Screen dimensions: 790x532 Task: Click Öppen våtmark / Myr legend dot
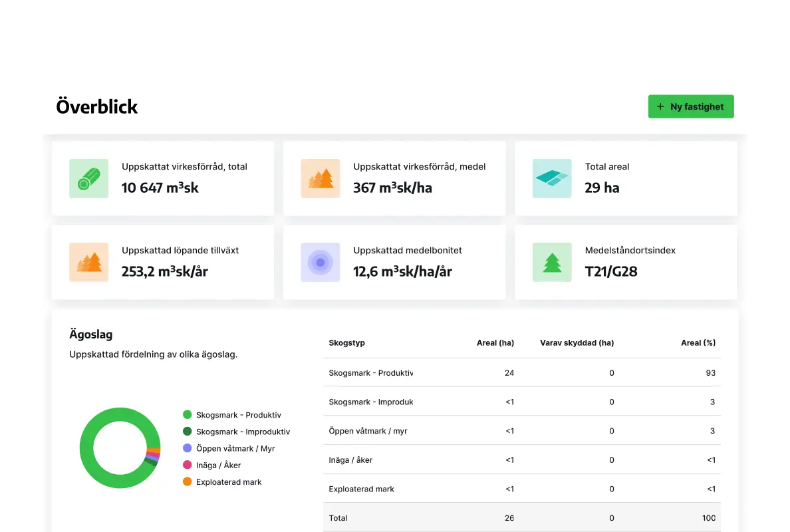click(x=188, y=448)
